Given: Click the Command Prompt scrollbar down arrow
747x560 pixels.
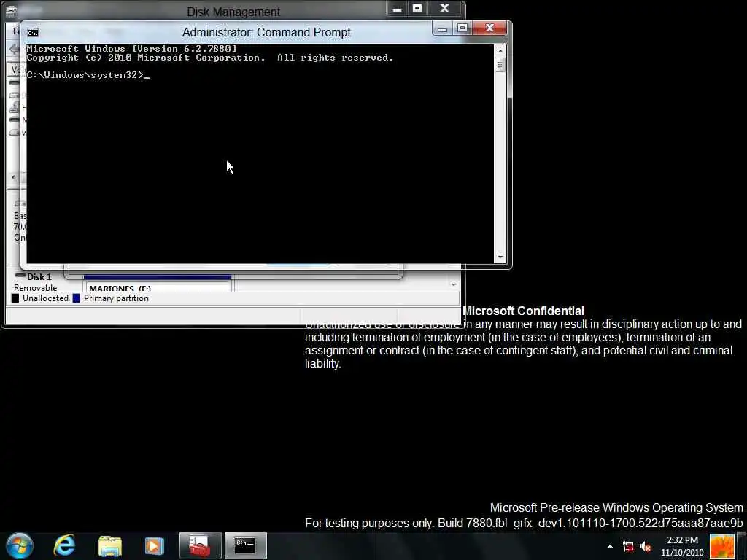Looking at the screenshot, I should [x=500, y=257].
